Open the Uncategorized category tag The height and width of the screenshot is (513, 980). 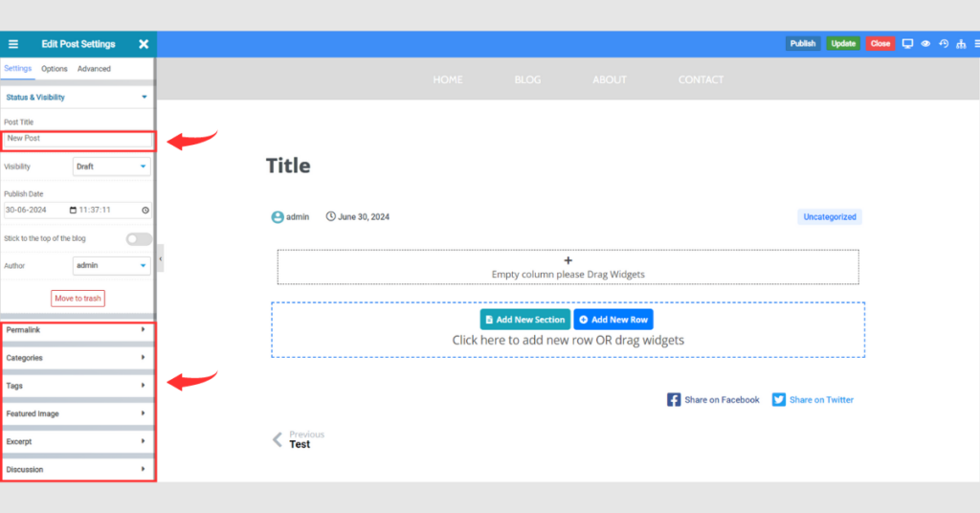tap(830, 217)
